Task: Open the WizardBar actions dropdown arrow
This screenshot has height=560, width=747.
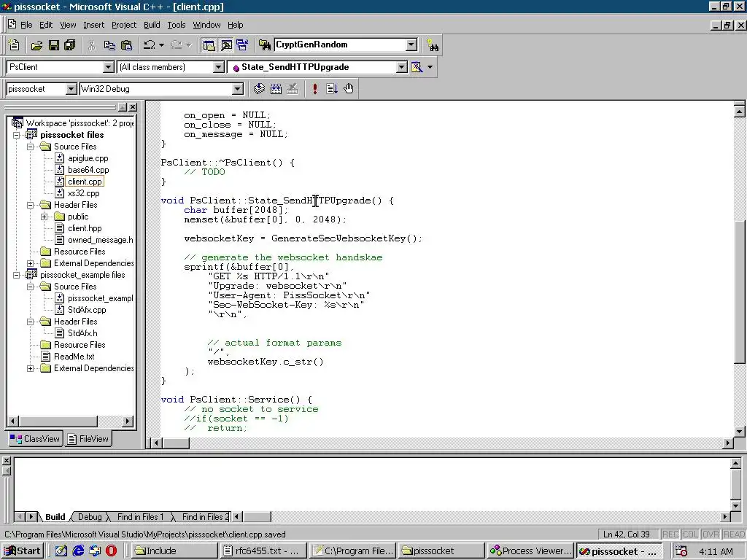Action: pos(430,67)
